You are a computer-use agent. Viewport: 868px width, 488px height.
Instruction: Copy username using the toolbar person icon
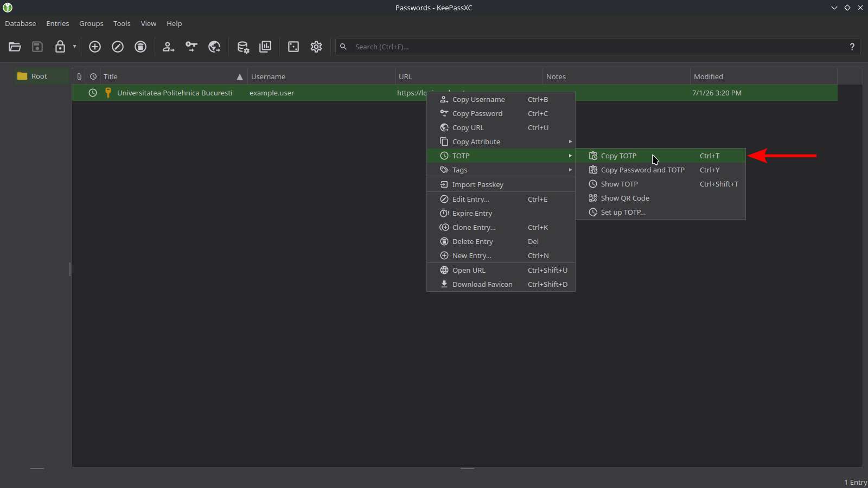point(168,47)
